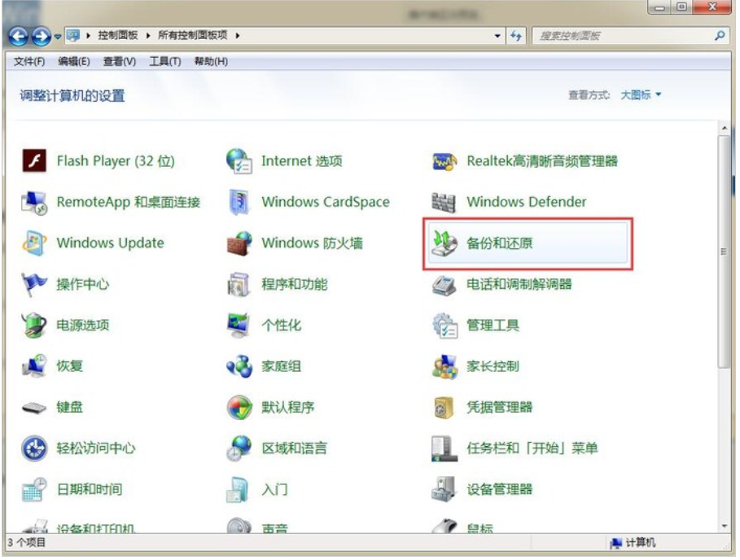Click the 家庭组 spheres icon
Screen dimensions: 740x560
tap(239, 366)
